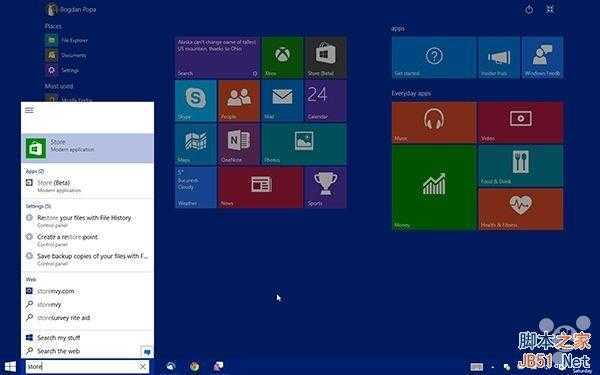The height and width of the screenshot is (375, 600).
Task: Open Settings from Places
Action: (x=62, y=70)
